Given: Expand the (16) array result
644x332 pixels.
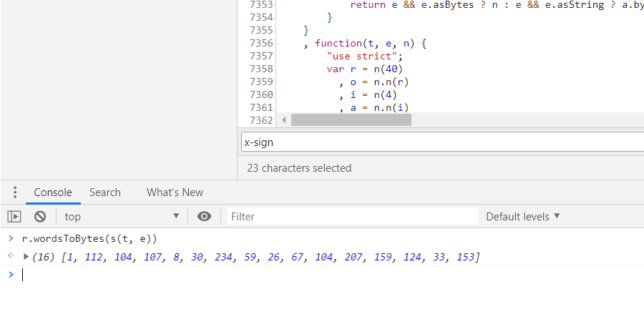Looking at the screenshot, I should click(26, 257).
